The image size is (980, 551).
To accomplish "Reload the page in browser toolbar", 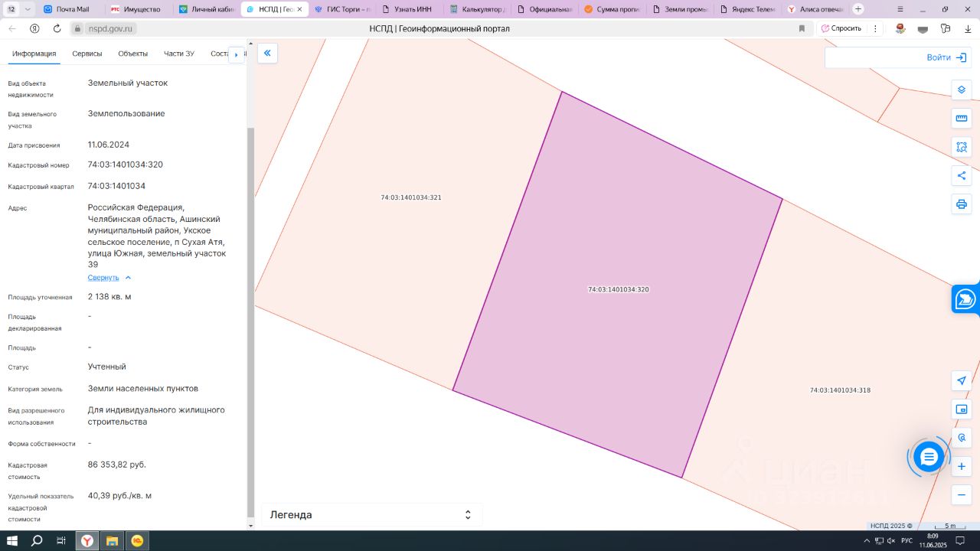I will coord(57,28).
